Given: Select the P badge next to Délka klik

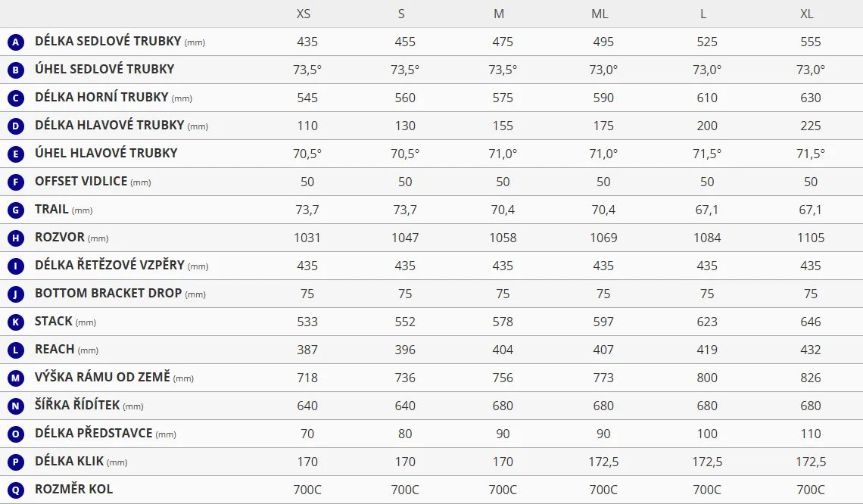Looking at the screenshot, I should [15, 462].
